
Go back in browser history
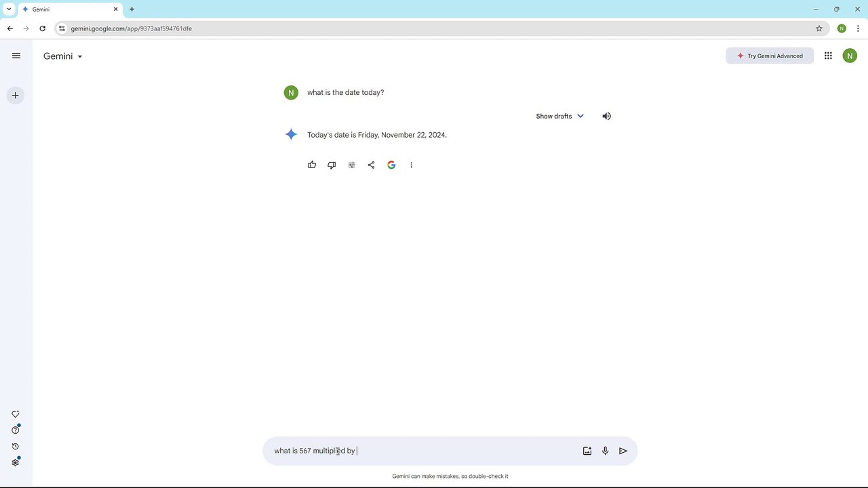[10, 28]
